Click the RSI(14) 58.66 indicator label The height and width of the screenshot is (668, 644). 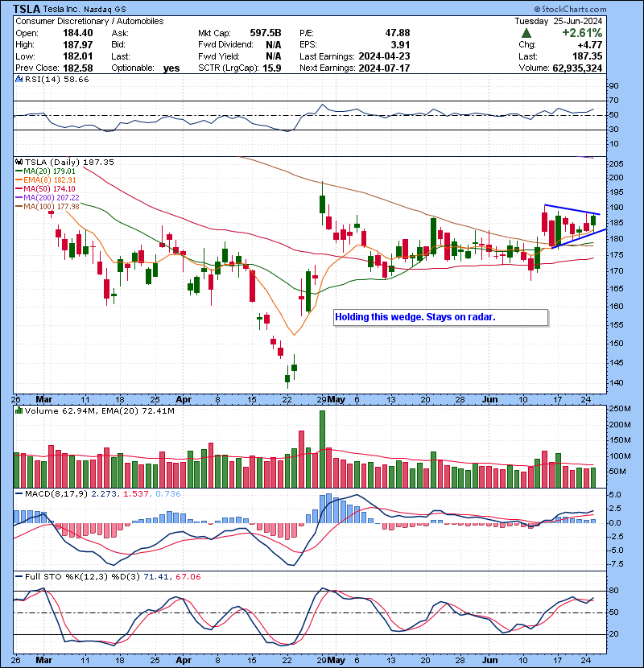[56, 79]
